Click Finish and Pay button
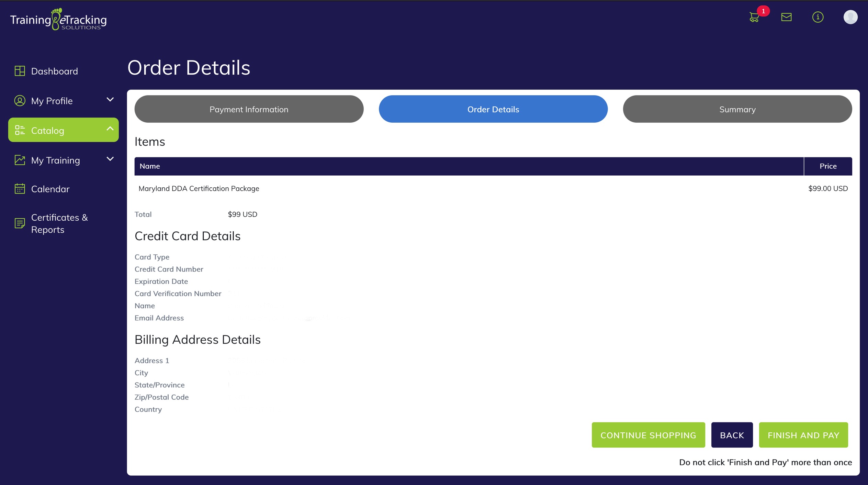Screen dimensions: 868x485 (x=803, y=435)
